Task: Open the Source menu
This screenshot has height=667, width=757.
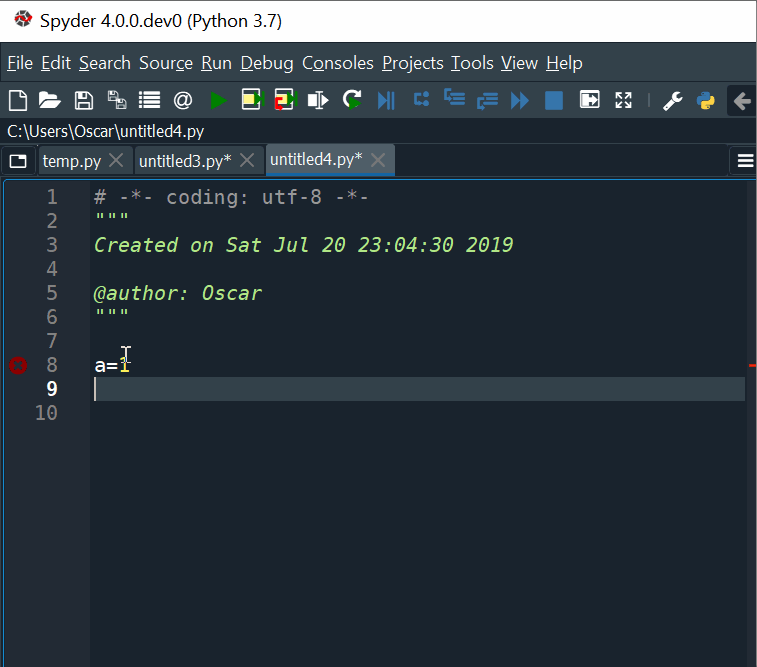Action: (166, 63)
